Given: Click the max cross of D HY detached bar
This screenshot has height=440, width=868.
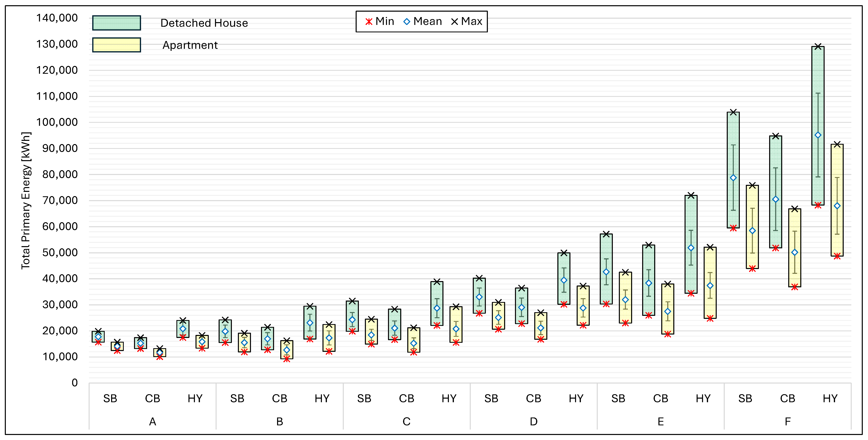Looking at the screenshot, I should [564, 253].
